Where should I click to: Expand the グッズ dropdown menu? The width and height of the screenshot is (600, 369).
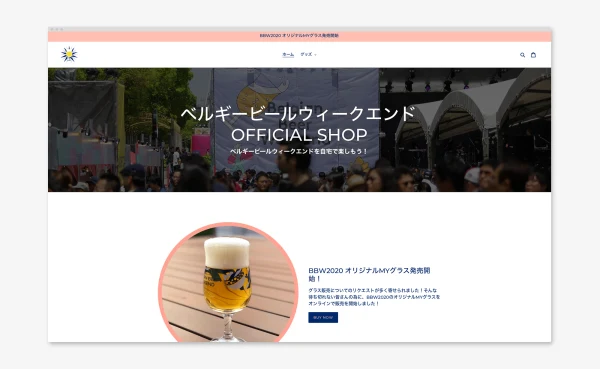pyautogui.click(x=308, y=54)
